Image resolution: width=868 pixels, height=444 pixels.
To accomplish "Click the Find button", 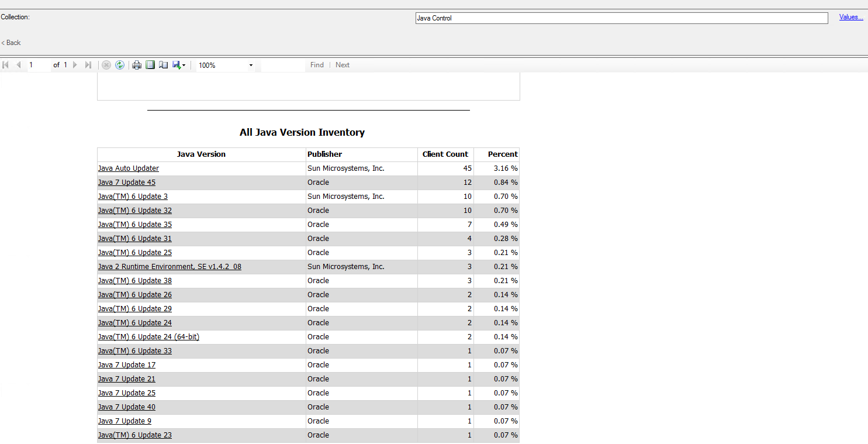I will [x=317, y=65].
